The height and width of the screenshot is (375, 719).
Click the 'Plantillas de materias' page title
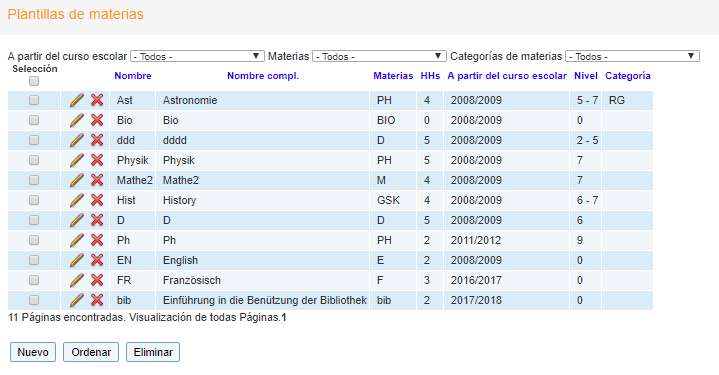tap(76, 14)
